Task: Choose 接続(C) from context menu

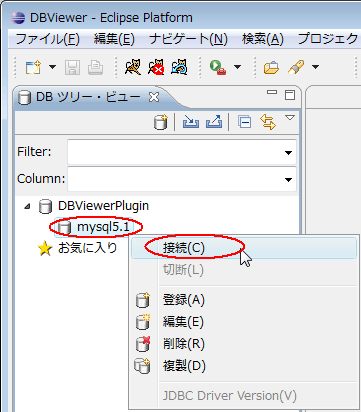Action: pyautogui.click(x=244, y=248)
